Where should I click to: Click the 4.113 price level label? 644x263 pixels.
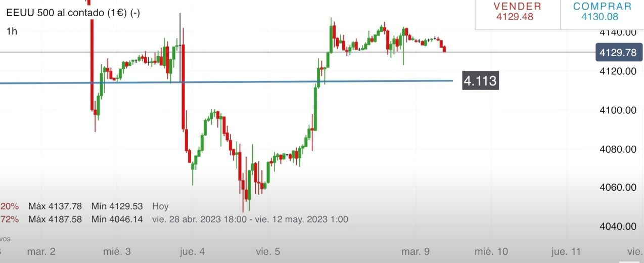click(480, 80)
